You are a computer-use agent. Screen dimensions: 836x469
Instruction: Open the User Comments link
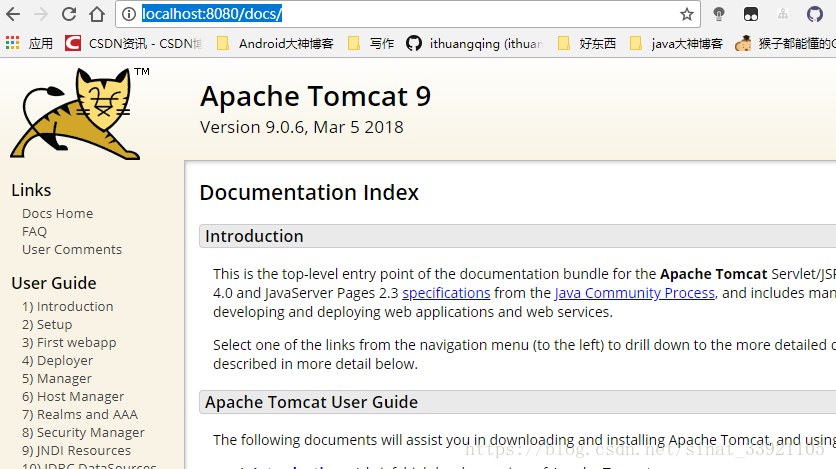tap(72, 249)
